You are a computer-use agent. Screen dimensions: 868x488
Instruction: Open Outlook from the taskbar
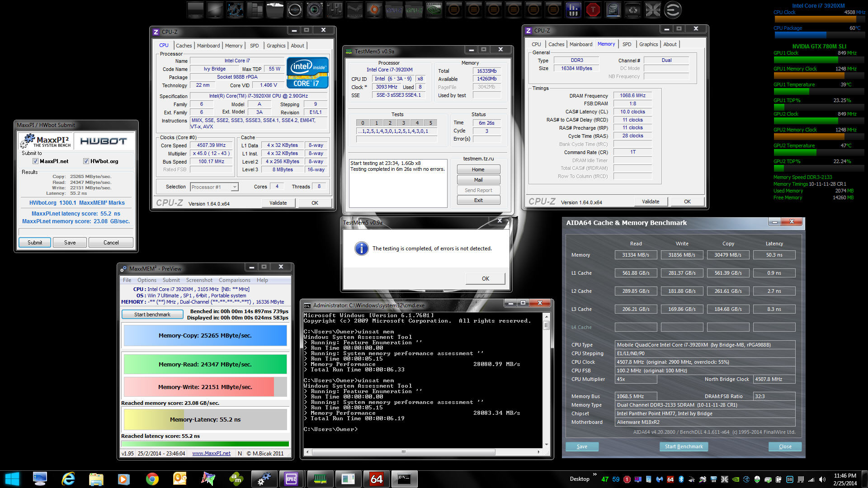(180, 479)
